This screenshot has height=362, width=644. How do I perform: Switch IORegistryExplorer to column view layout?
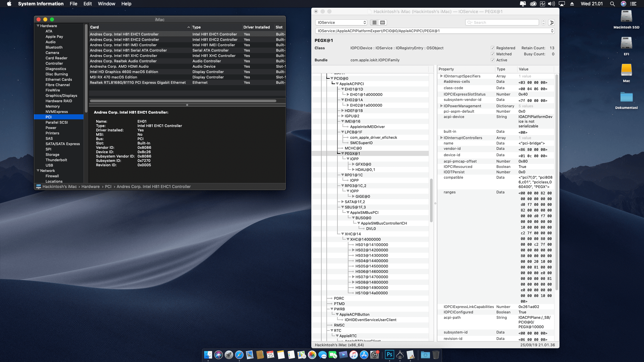(382, 22)
